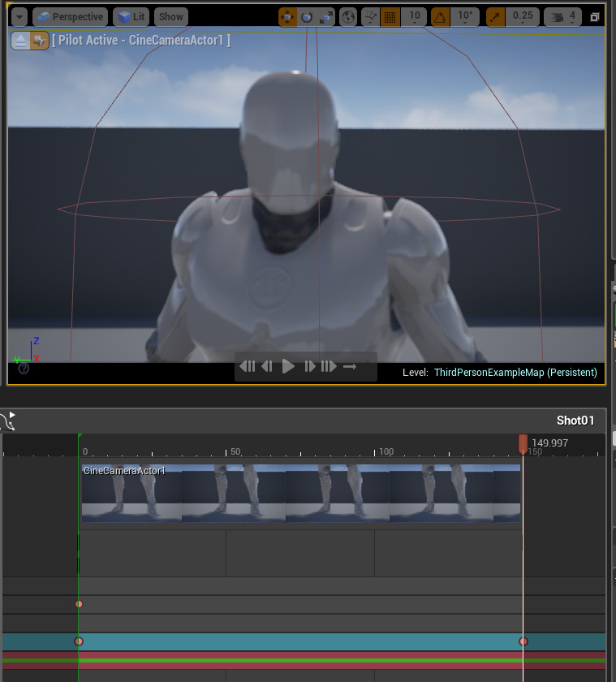Toggle scale snapping
This screenshot has height=682, width=616.
pos(496,17)
